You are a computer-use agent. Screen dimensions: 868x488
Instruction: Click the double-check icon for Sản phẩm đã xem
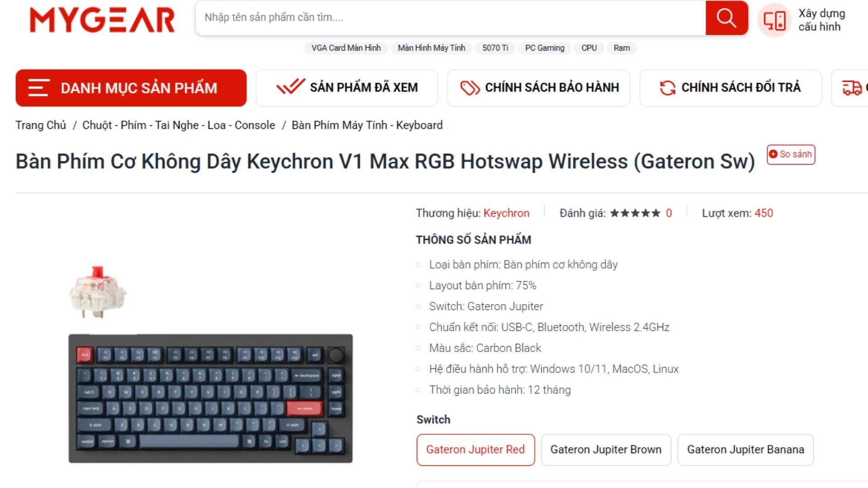point(291,86)
